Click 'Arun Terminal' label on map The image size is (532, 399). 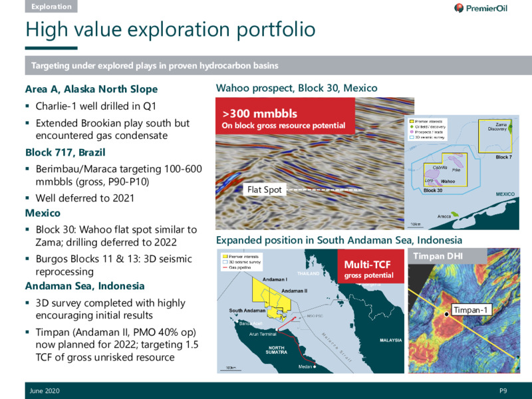click(263, 334)
